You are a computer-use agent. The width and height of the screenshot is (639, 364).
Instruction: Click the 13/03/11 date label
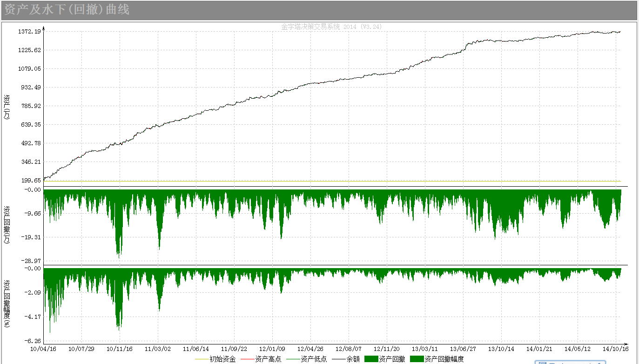point(425,349)
